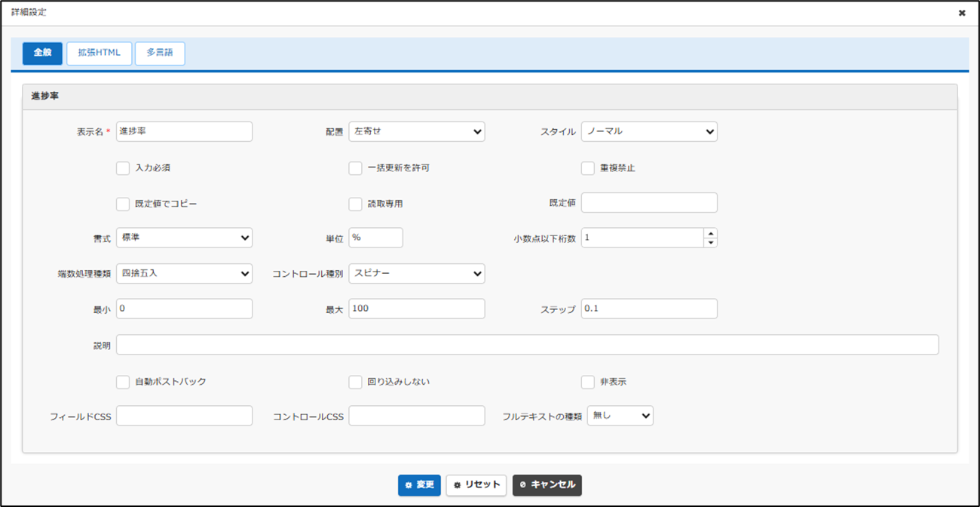Click the キャンセル button

pyautogui.click(x=547, y=485)
